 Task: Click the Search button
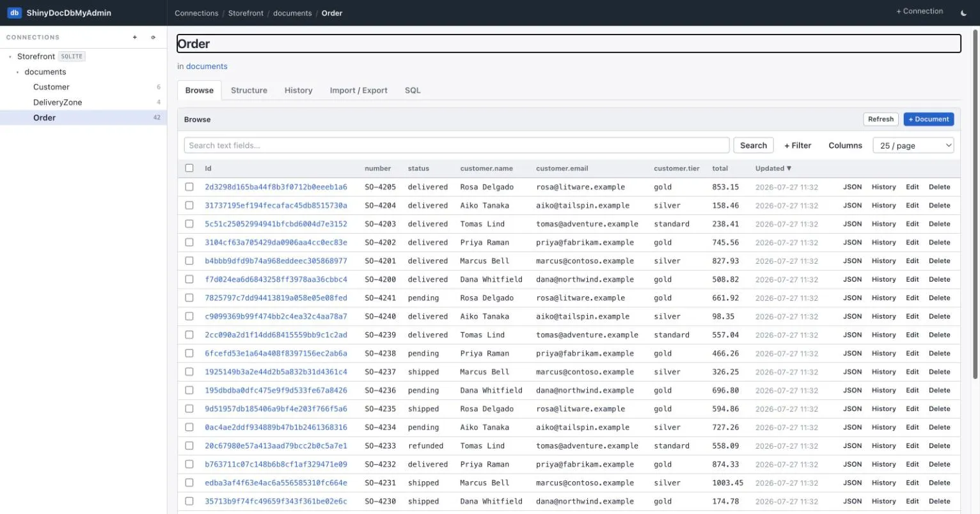[x=754, y=145]
